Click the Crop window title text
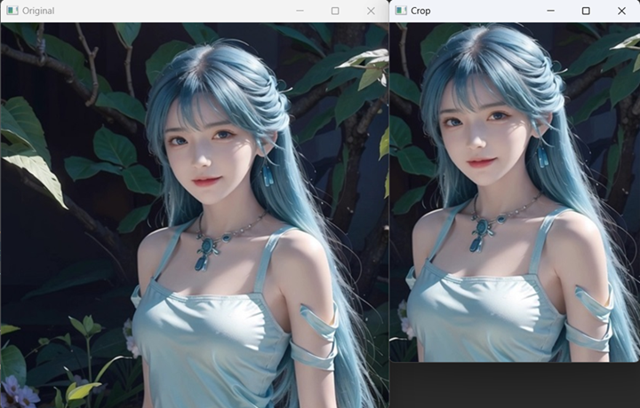The image size is (640, 408). click(x=420, y=11)
